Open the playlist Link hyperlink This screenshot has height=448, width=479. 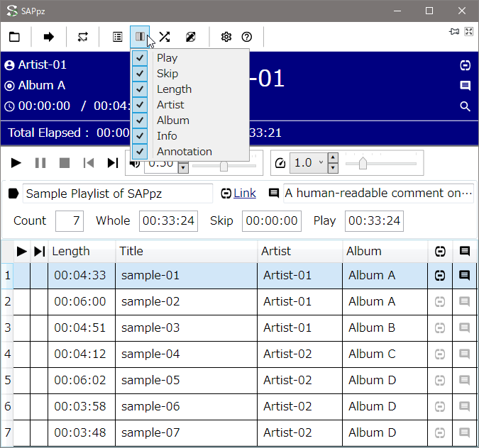point(245,194)
